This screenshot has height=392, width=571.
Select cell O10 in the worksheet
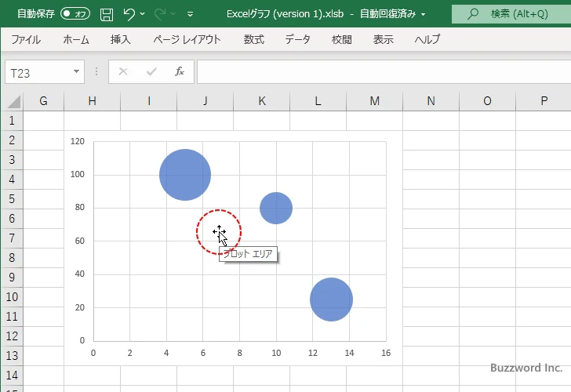[487, 296]
